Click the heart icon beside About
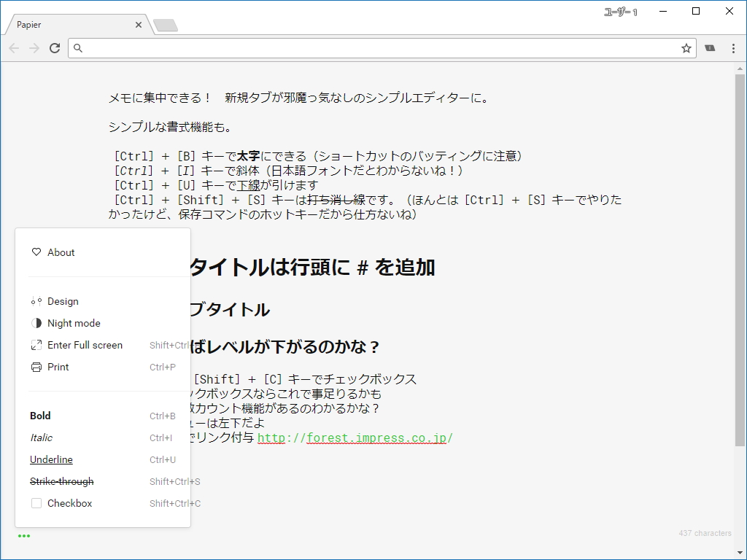The image size is (747, 560). click(x=36, y=252)
